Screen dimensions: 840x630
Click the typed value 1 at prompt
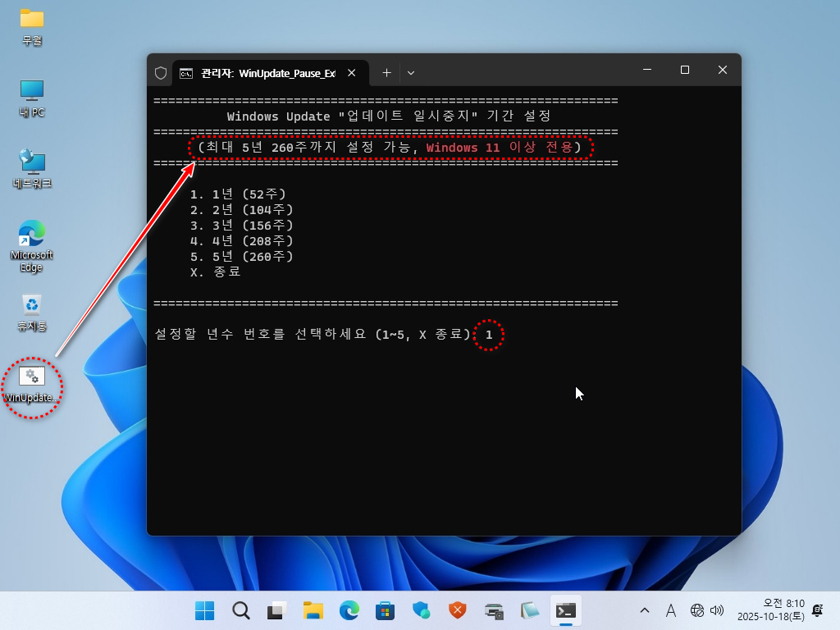point(489,335)
